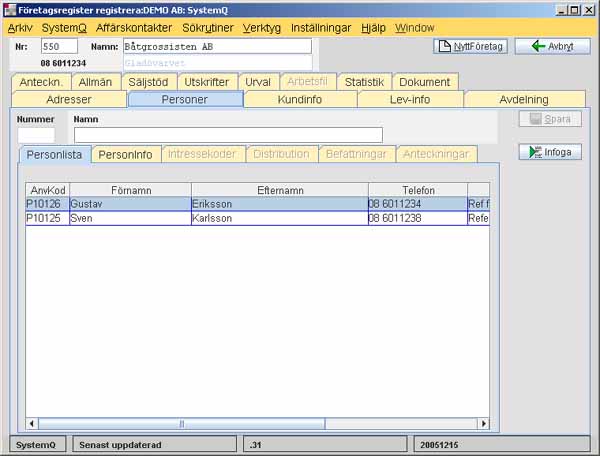Click the Spara floppy disk icon
Viewport: 600px width, 456px height.
(535, 119)
